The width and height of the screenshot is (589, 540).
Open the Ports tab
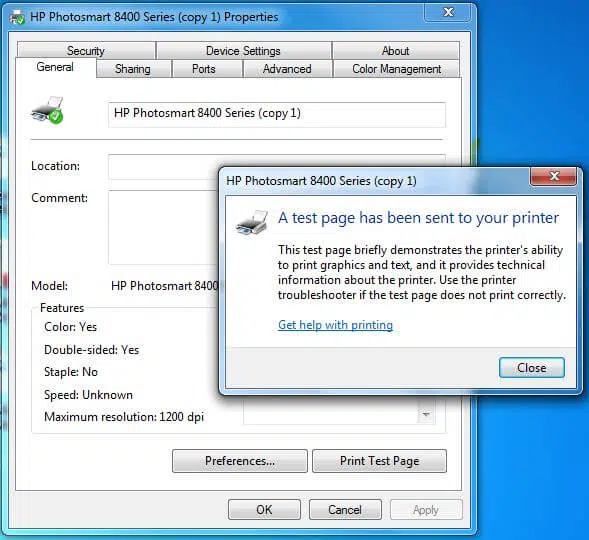(x=204, y=69)
